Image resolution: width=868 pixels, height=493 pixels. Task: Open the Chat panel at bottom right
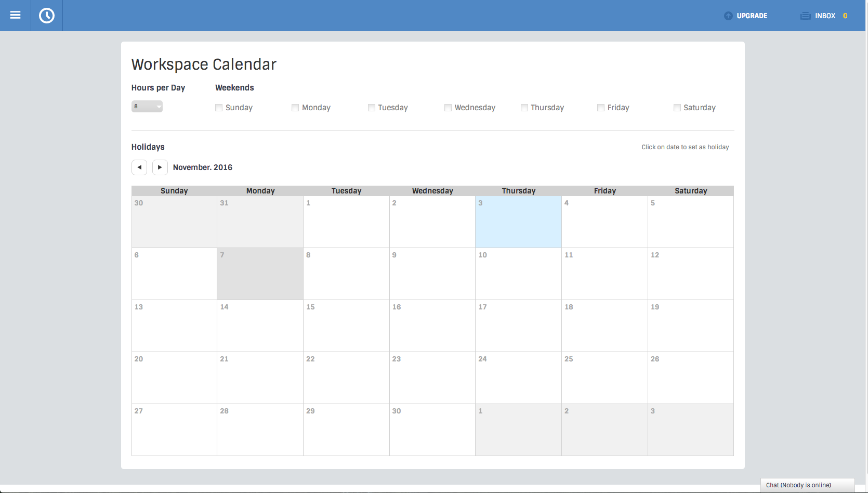[x=807, y=485]
